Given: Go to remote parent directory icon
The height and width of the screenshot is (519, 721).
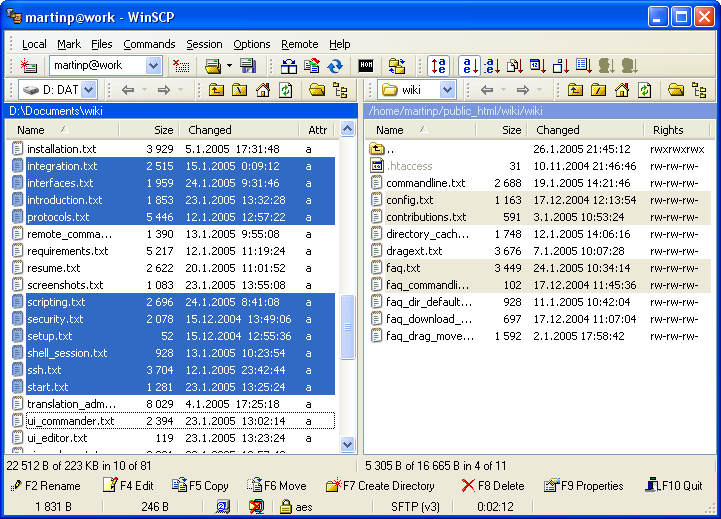Looking at the screenshot, I should point(575,90).
